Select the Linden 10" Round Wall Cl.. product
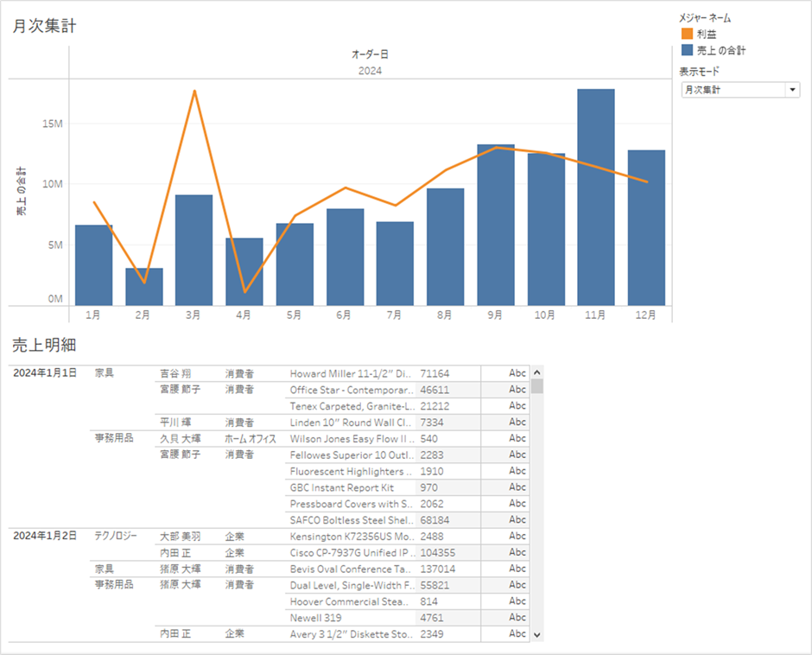This screenshot has width=812, height=655. point(351,423)
